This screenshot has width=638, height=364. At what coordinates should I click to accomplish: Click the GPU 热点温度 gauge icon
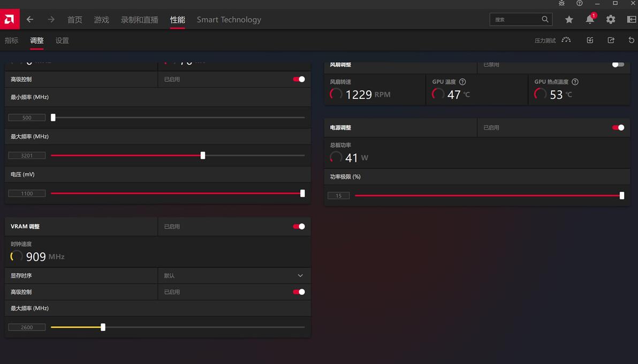540,94
